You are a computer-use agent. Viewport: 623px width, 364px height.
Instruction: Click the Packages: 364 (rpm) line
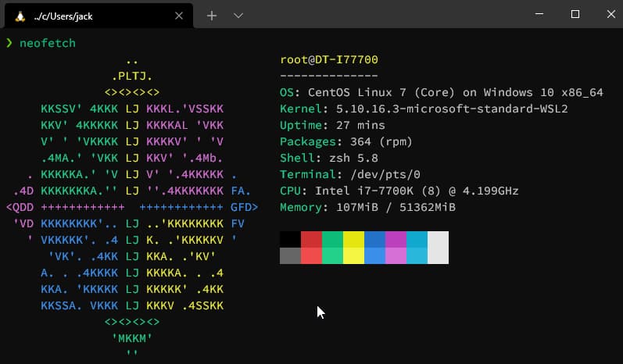click(346, 141)
